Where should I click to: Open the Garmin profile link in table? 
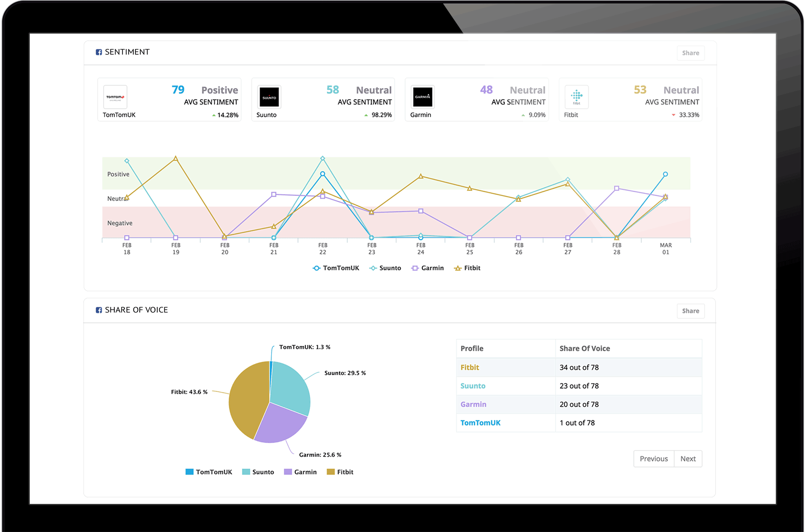[473, 405]
